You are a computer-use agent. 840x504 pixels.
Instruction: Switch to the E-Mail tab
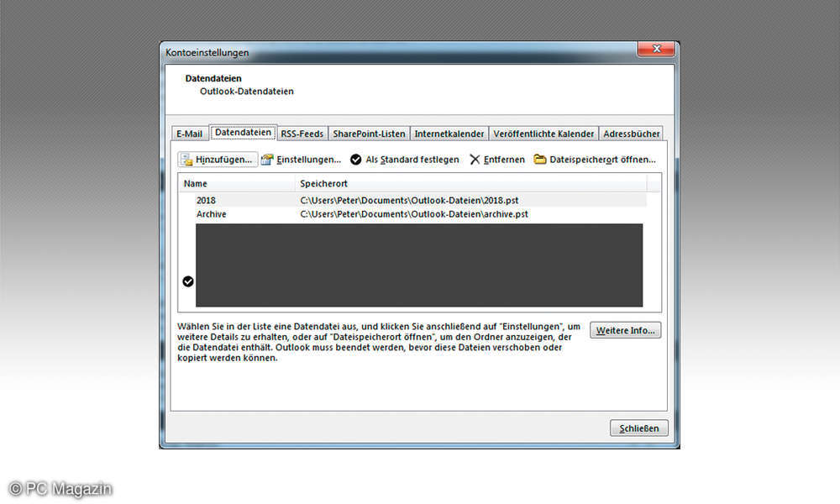(x=189, y=134)
